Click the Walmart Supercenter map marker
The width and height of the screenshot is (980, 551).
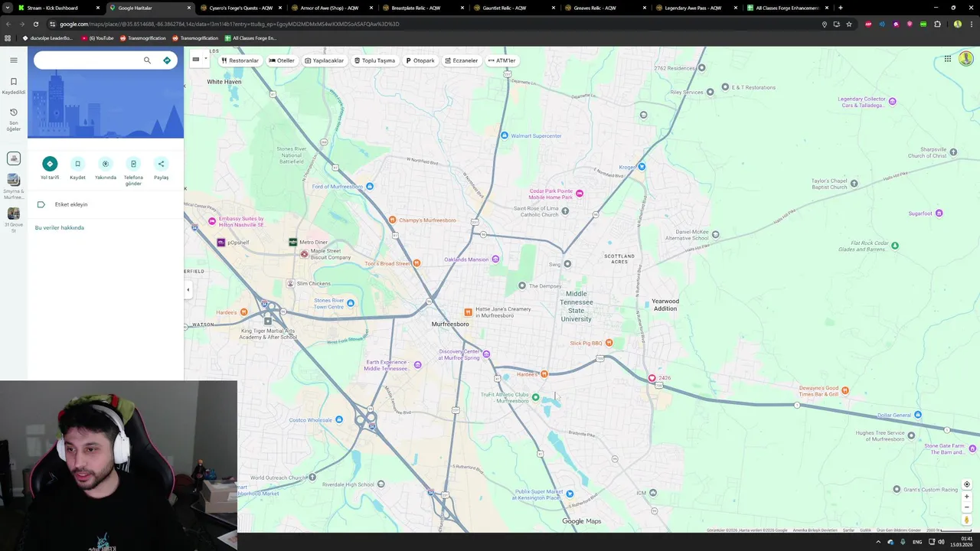tap(504, 135)
